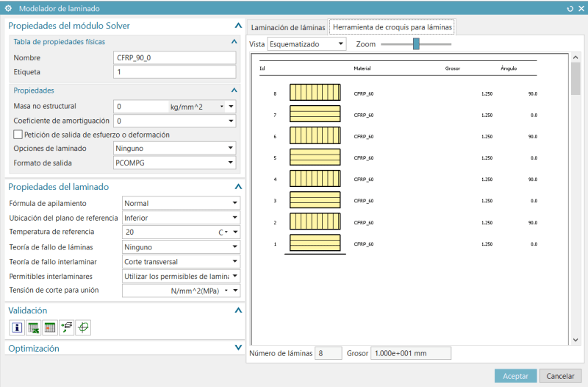Open Fórmula de apilamiento dropdown
Image resolution: width=588 pixels, height=387 pixels.
point(234,203)
